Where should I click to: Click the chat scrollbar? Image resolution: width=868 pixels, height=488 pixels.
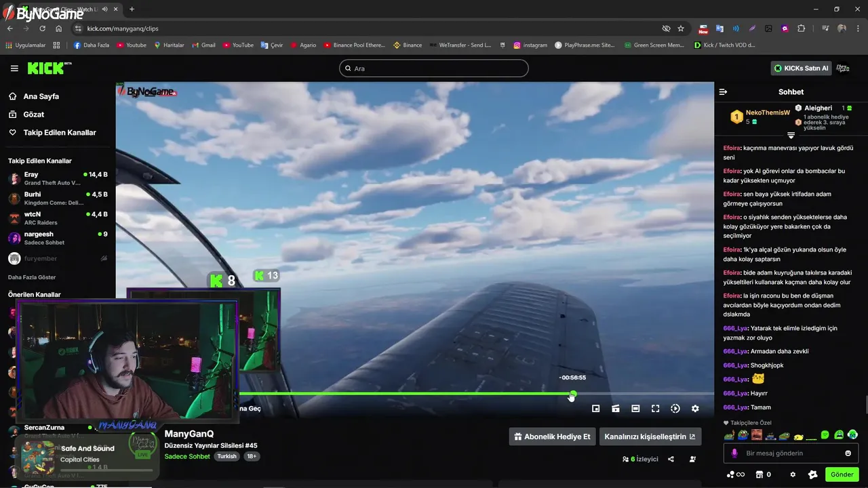[865, 404]
